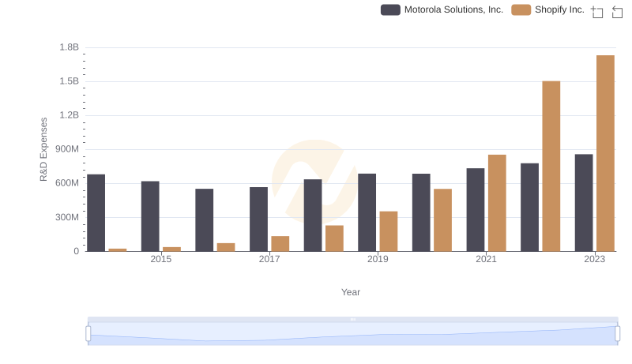Click the 2023 x-axis label
632x364 pixels.
coord(595,259)
